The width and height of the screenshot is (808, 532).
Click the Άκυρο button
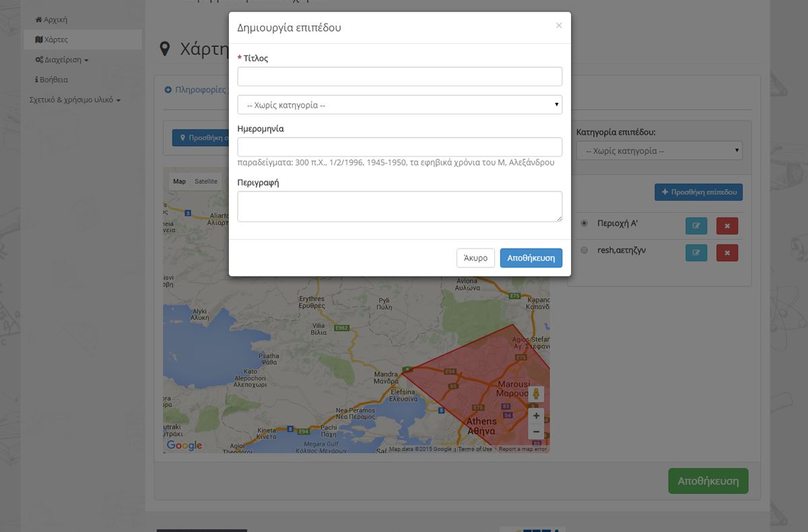point(475,258)
